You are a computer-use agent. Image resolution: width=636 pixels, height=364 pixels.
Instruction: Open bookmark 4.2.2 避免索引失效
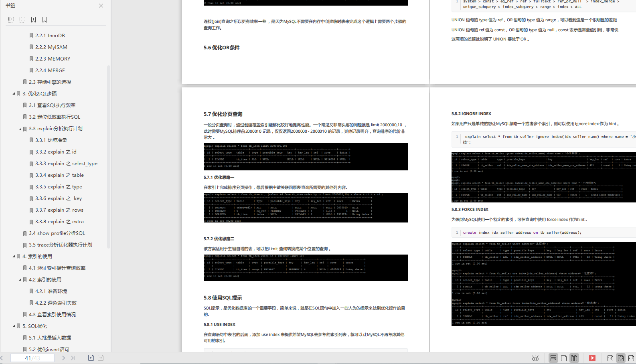[x=56, y=303]
